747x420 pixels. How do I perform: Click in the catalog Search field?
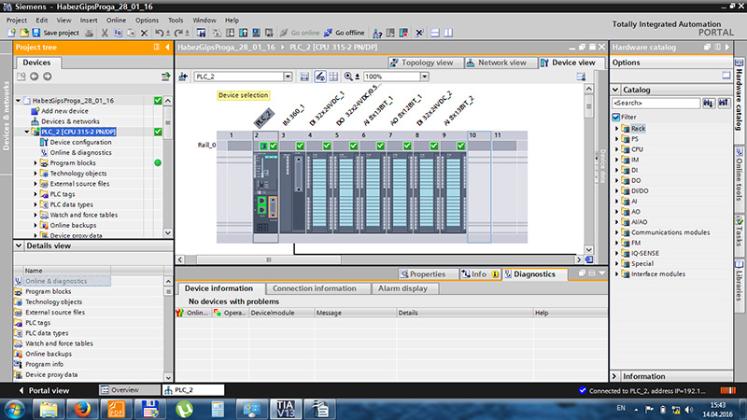[656, 103]
